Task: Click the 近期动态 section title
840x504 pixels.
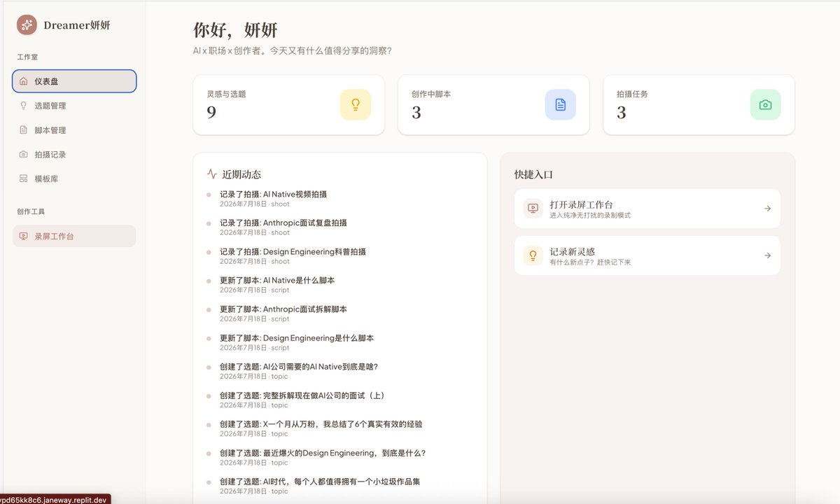Action: click(x=241, y=174)
